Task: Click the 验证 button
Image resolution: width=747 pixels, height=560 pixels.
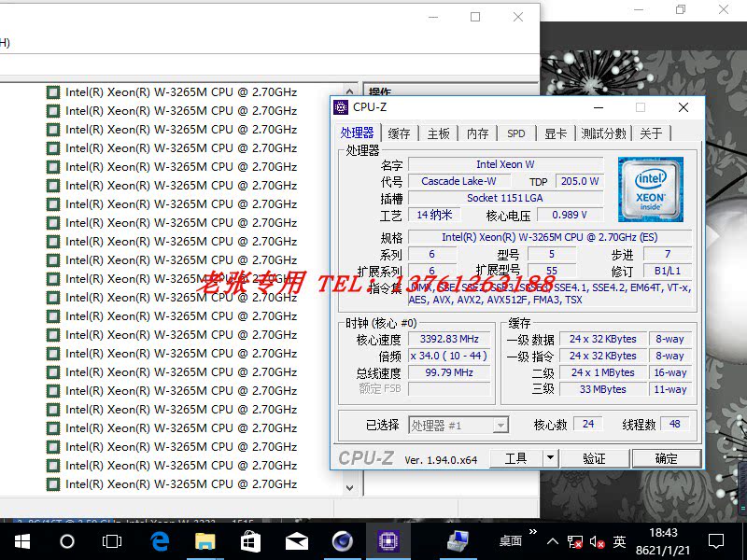Action: [x=595, y=458]
